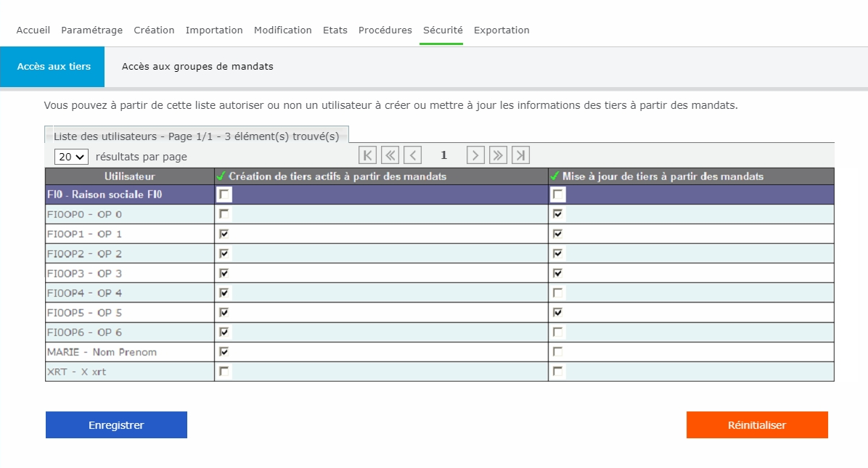Uncheck tiers update for FI0OP3 user
Viewport: 868px width, 468px height.
click(558, 273)
